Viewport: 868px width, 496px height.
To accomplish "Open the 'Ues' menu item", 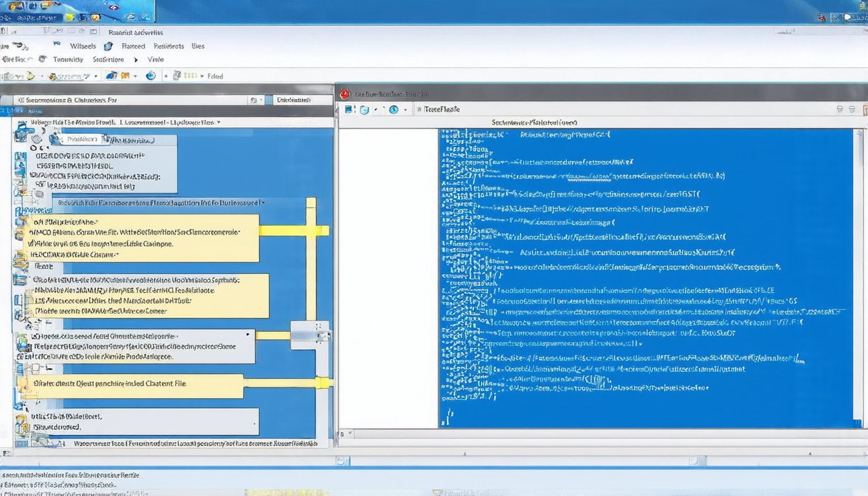I will (x=198, y=46).
